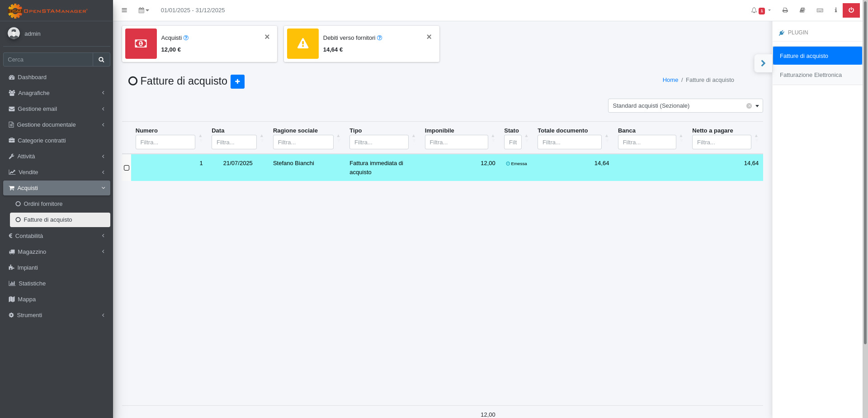Open the calendar date range picker

pyautogui.click(x=143, y=10)
